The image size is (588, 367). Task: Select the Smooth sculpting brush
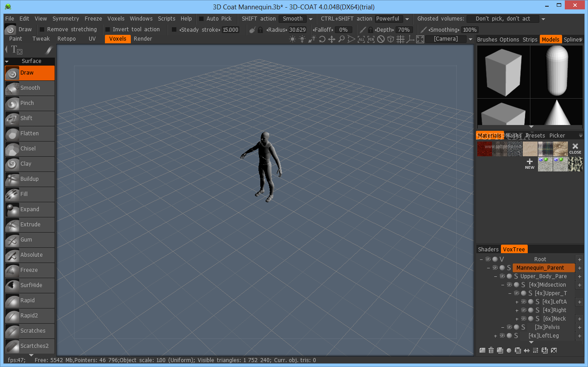tap(29, 88)
